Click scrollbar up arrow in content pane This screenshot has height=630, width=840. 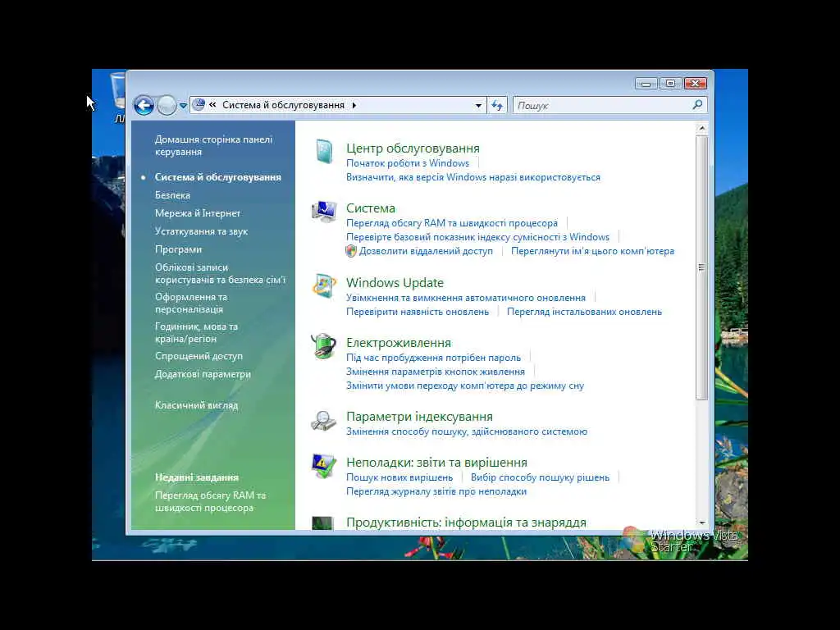click(702, 129)
